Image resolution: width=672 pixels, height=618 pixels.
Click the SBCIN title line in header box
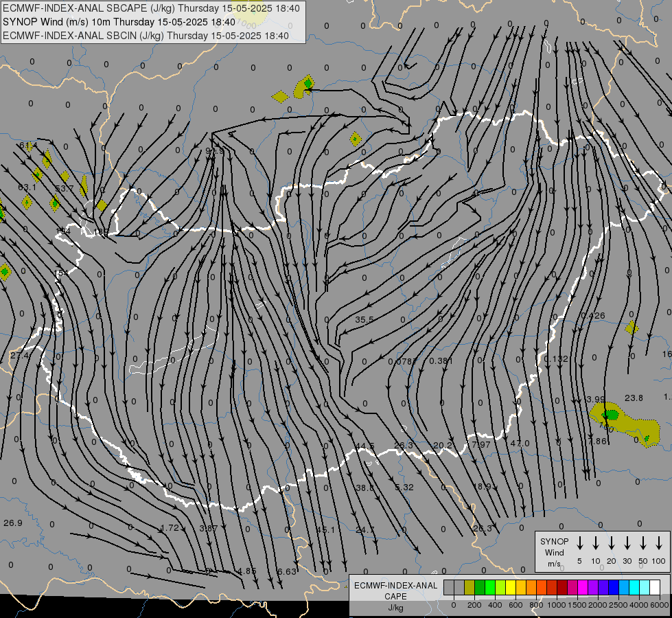146,36
